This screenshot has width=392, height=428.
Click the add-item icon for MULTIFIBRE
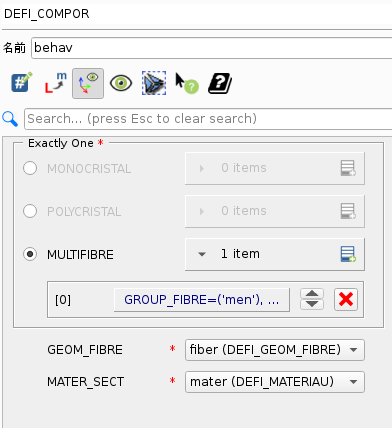pos(348,254)
